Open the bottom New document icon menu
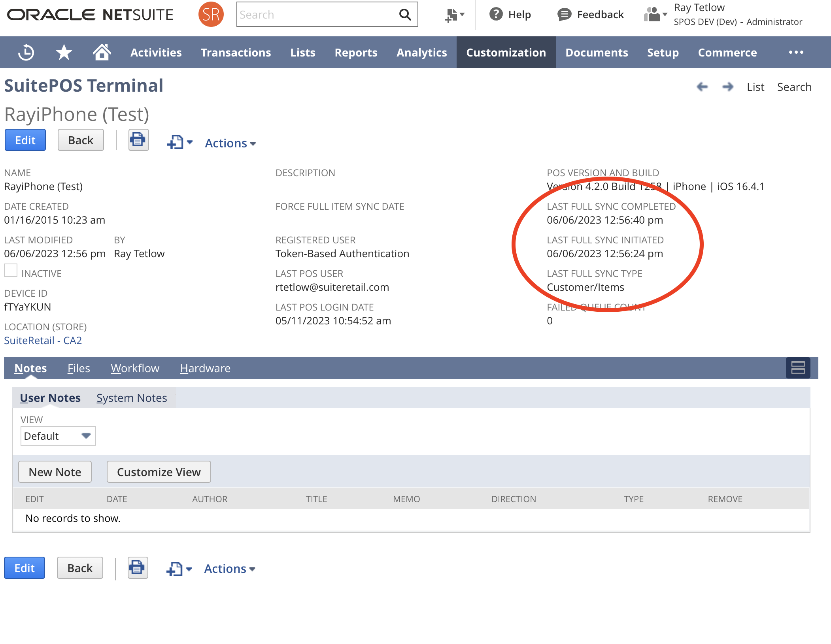 tap(179, 569)
